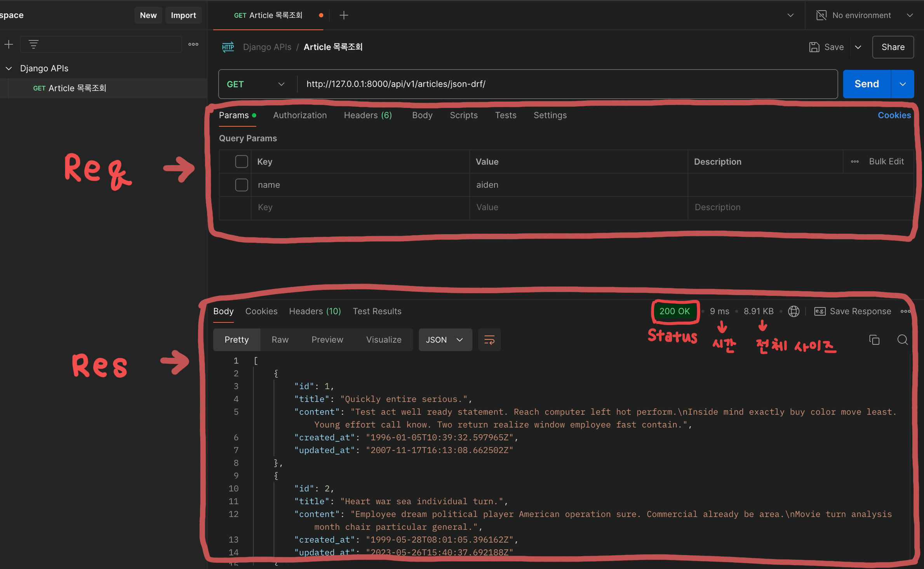924x569 pixels.
Task: Click the search response magnifier icon
Action: 902,340
